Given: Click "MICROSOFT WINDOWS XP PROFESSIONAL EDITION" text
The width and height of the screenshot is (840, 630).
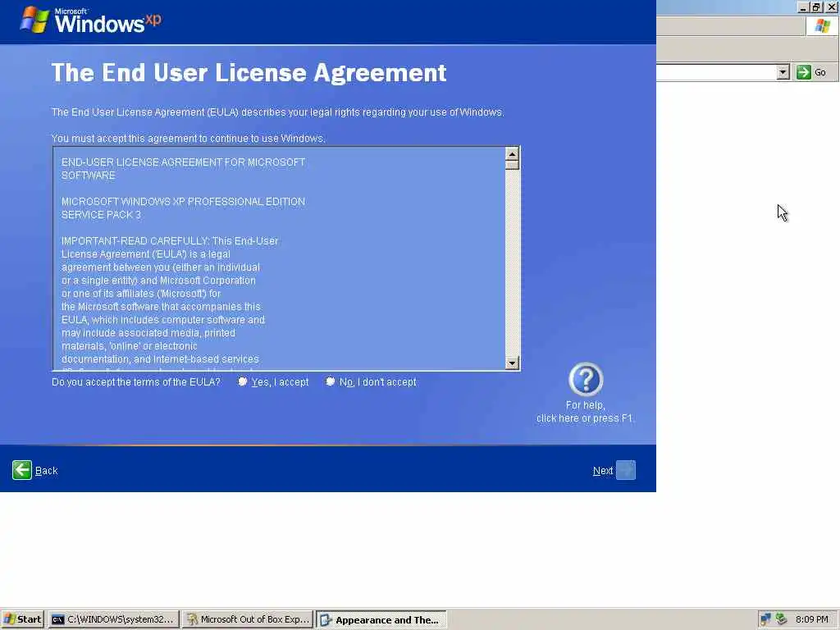Looking at the screenshot, I should click(183, 202).
